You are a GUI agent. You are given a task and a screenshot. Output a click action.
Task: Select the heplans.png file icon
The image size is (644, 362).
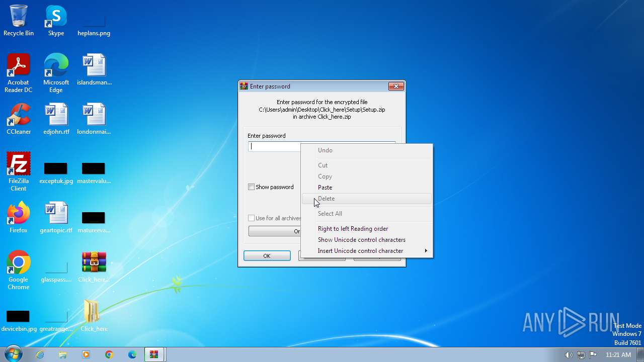coord(94,20)
